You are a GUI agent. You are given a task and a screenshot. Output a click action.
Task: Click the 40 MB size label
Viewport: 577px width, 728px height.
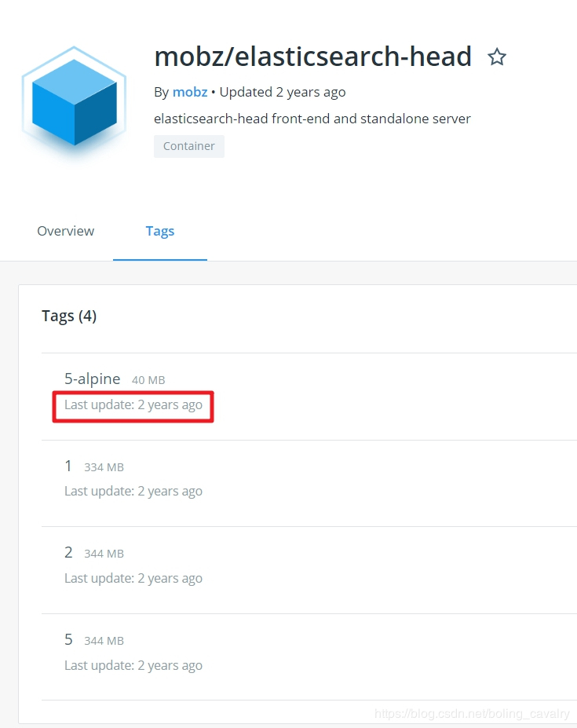[148, 380]
